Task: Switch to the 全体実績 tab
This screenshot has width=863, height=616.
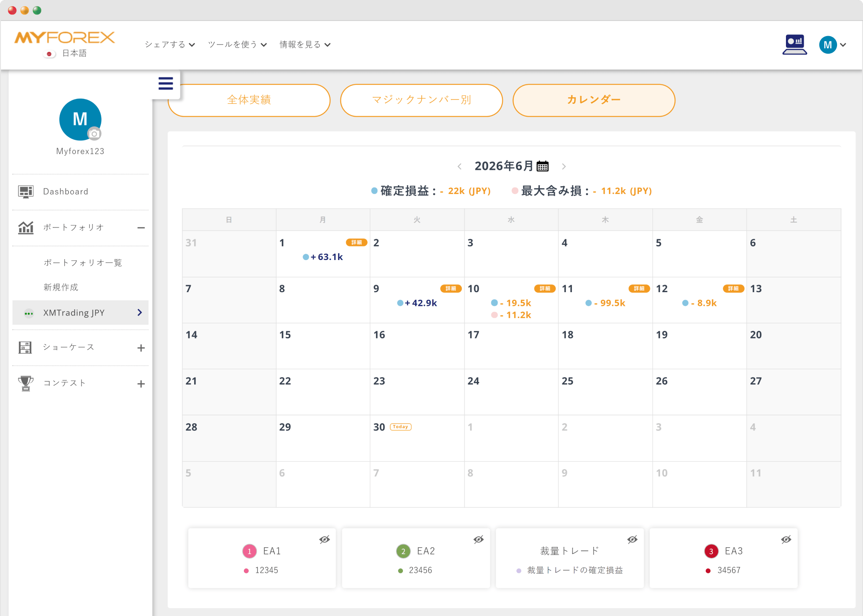Action: pos(249,100)
